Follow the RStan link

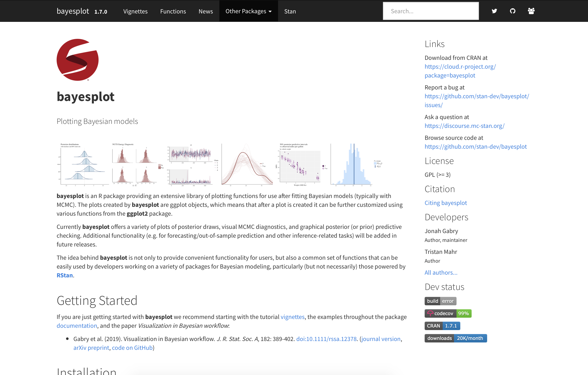coord(65,275)
